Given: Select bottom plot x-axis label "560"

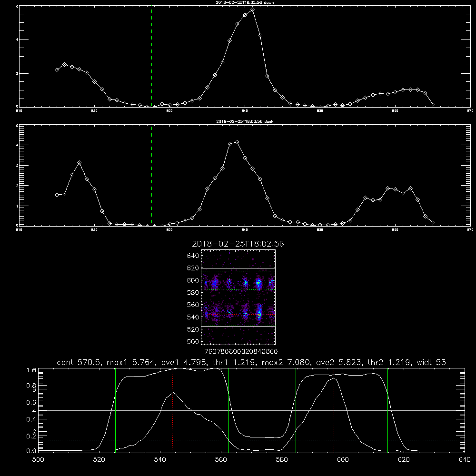Looking at the screenshot, I should pyautogui.click(x=221, y=460).
